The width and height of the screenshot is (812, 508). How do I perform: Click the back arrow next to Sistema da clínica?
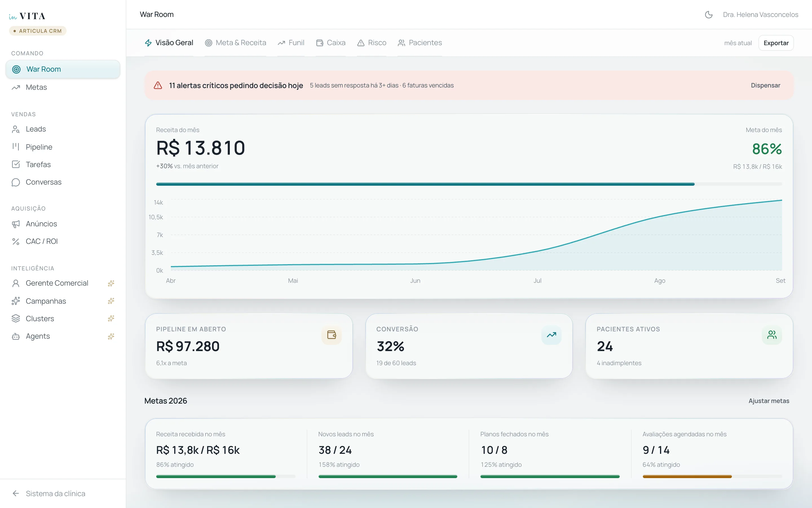point(16,493)
